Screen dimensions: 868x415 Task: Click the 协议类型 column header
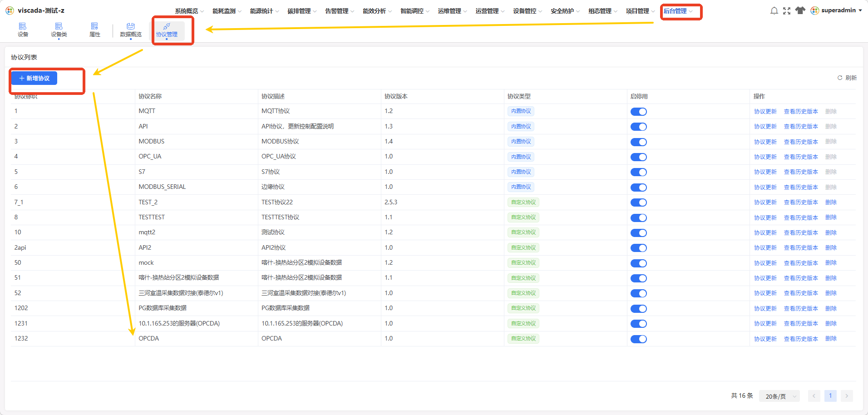coord(519,96)
